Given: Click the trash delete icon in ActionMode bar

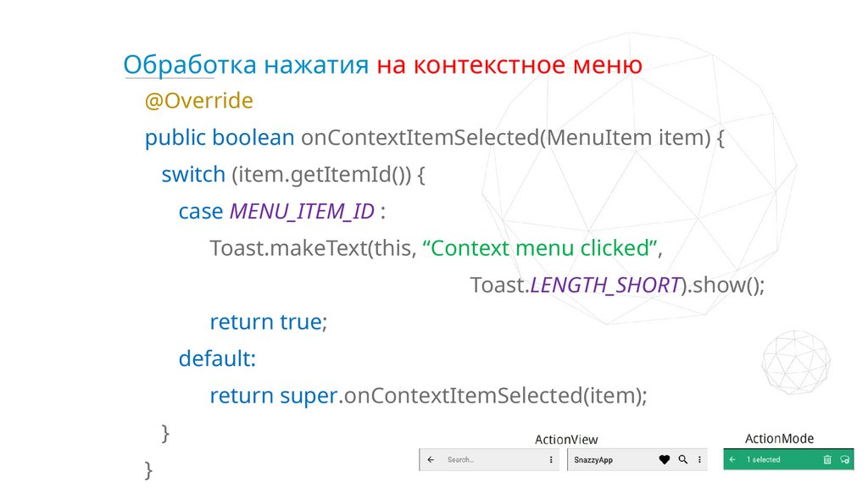Looking at the screenshot, I should [826, 460].
